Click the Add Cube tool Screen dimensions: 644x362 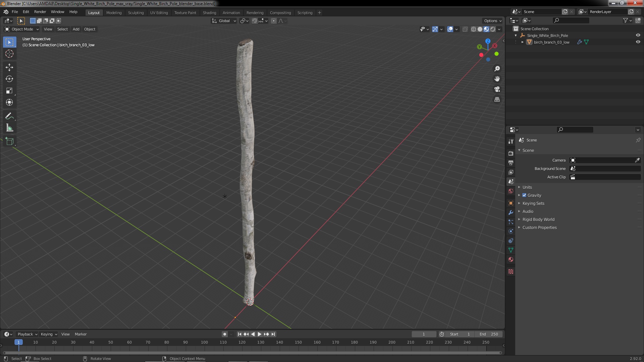[x=9, y=141]
